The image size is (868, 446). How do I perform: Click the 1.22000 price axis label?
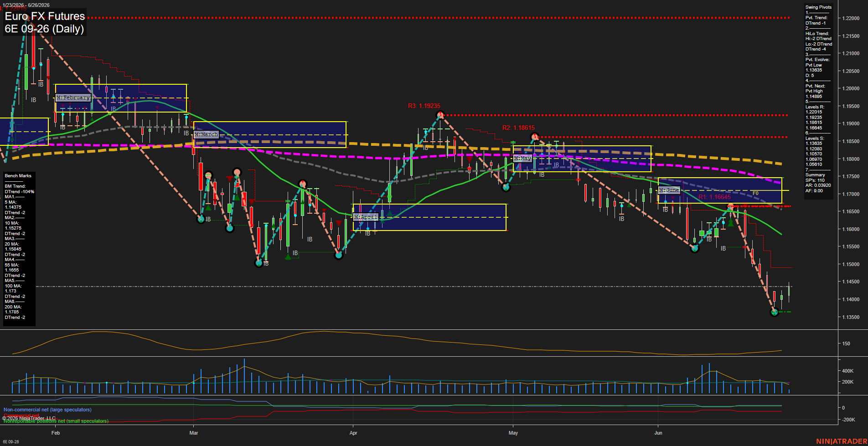[x=851, y=18]
